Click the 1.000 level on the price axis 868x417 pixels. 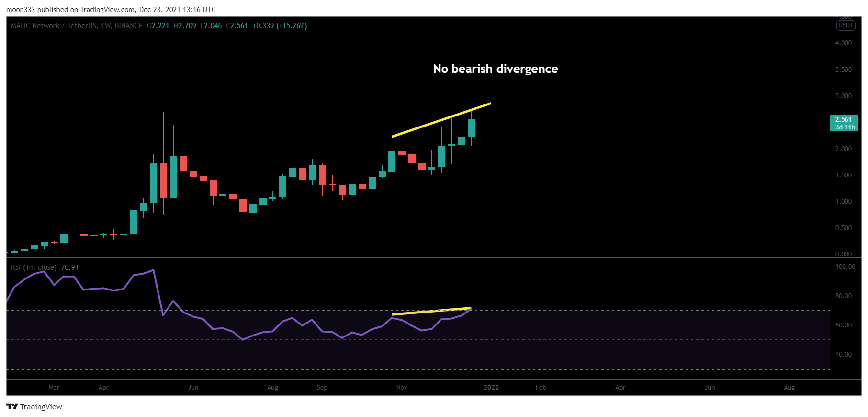(844, 201)
